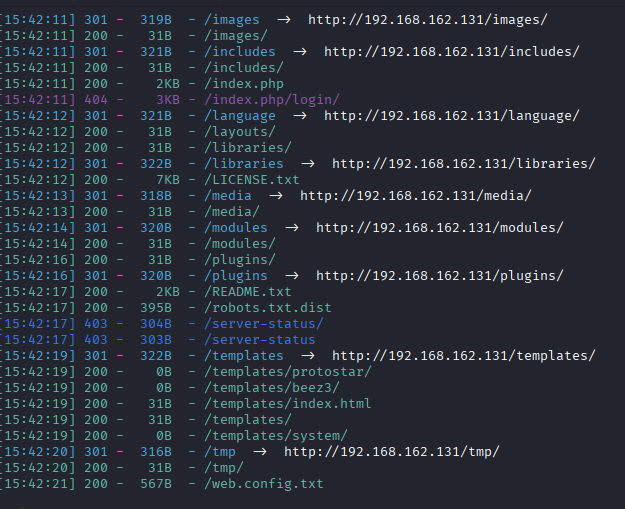The width and height of the screenshot is (625, 509).
Task: Click the 319B size of the /images redirect
Action: pyautogui.click(x=156, y=20)
